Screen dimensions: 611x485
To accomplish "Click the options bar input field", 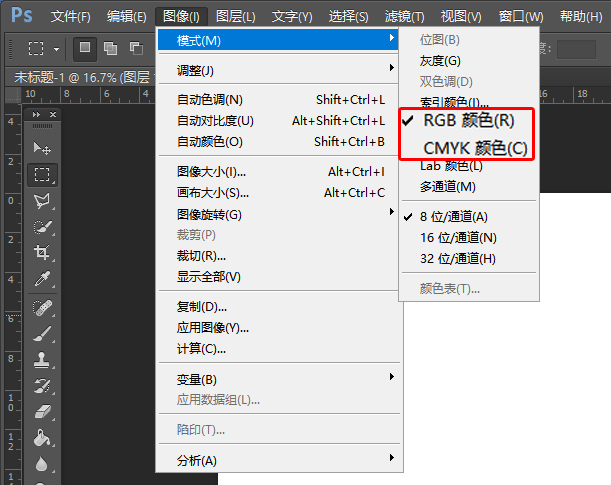I will [576, 49].
